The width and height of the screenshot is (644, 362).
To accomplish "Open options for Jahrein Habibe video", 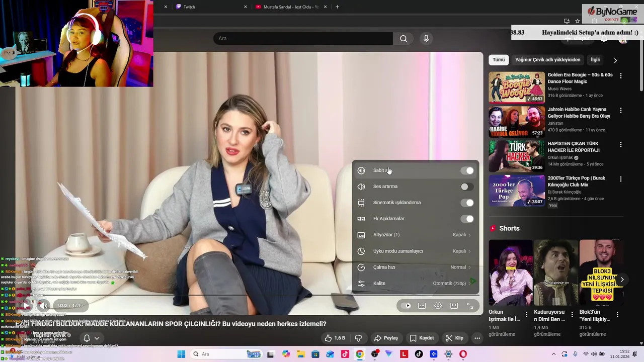I will pyautogui.click(x=620, y=110).
